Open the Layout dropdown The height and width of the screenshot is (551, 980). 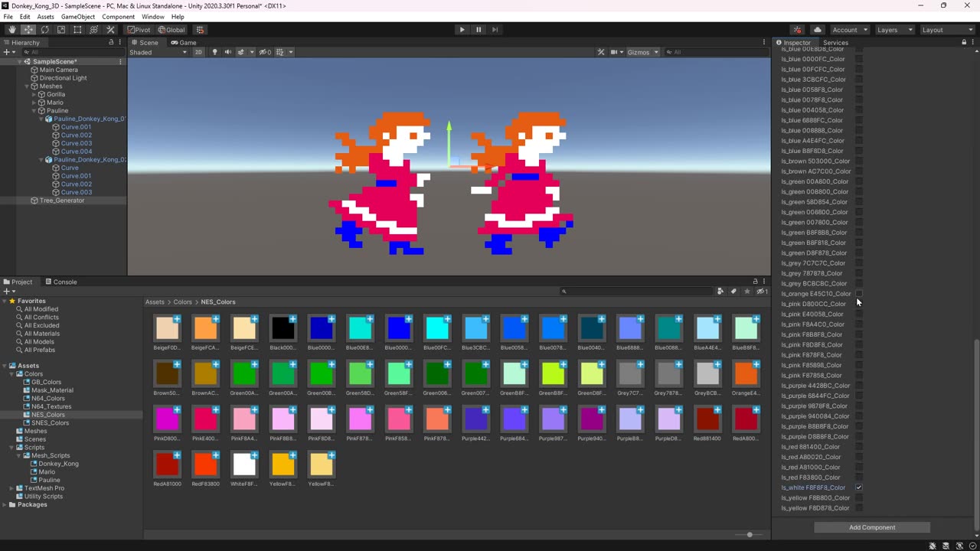click(947, 30)
